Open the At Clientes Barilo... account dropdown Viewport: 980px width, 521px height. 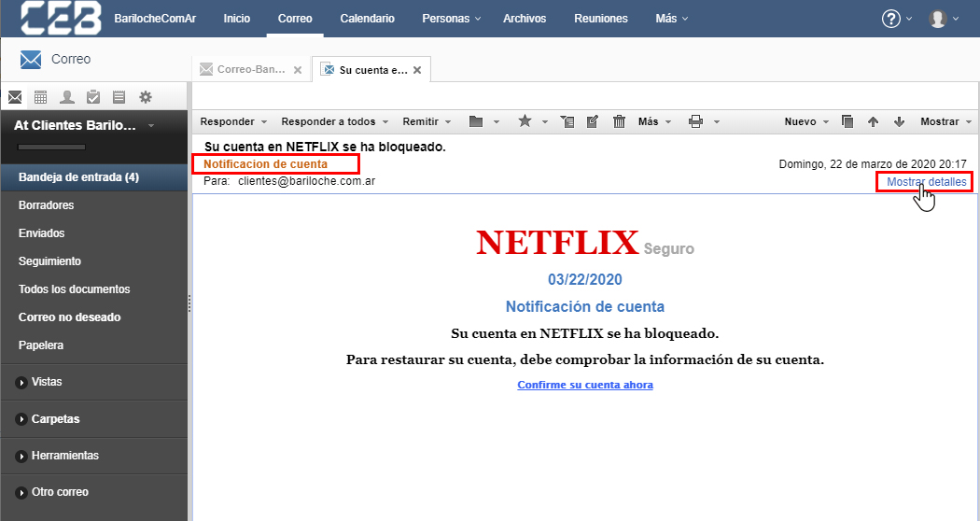point(150,126)
